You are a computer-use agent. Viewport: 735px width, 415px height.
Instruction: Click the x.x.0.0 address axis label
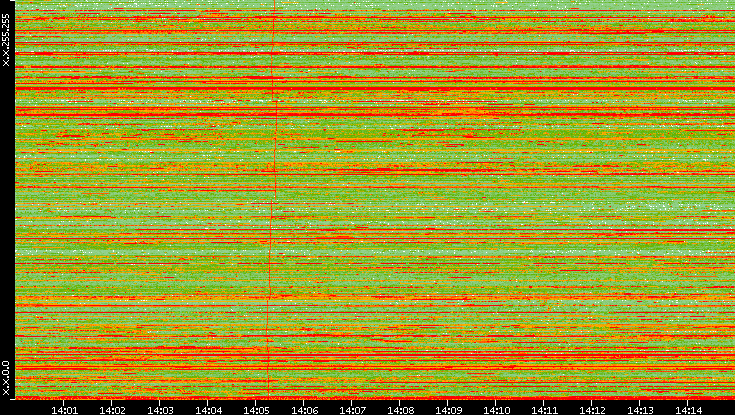tap(6, 378)
